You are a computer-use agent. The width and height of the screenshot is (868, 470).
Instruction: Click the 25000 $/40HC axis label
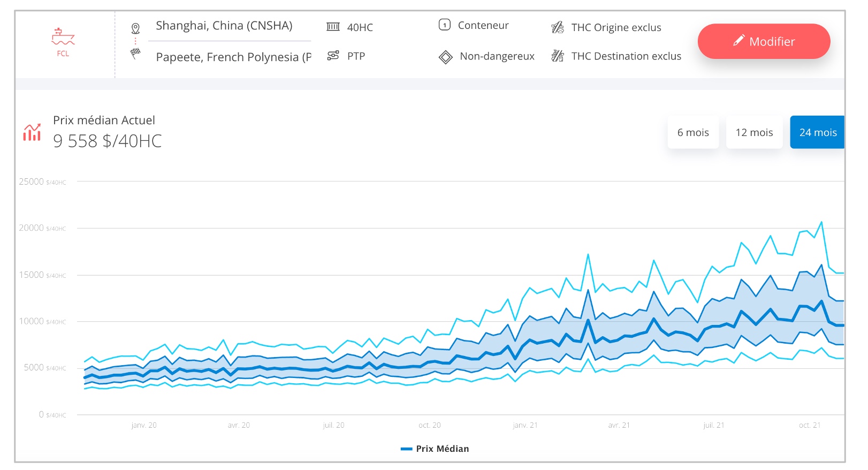click(x=42, y=181)
